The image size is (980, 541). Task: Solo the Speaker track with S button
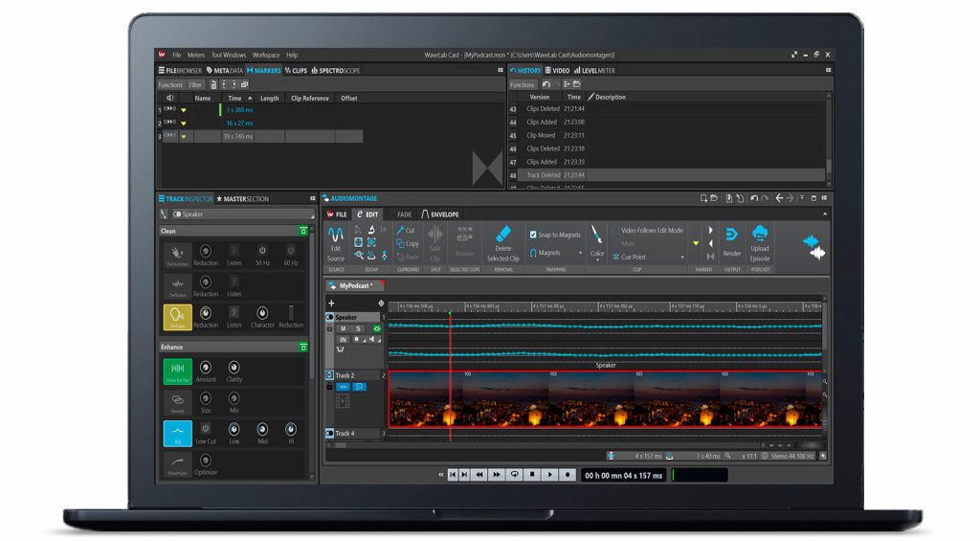358,328
